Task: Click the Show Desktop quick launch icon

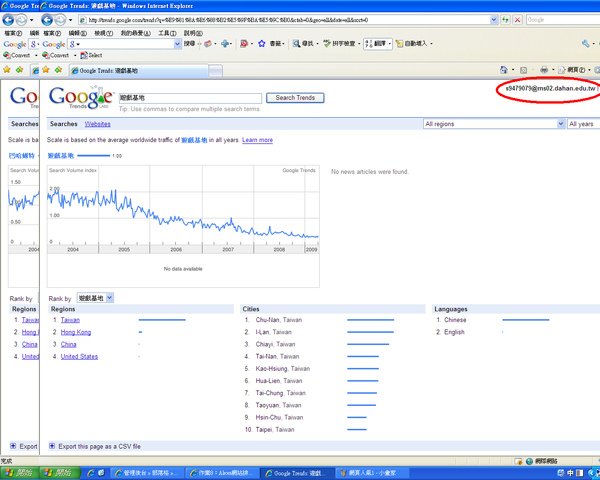Action: point(101,473)
